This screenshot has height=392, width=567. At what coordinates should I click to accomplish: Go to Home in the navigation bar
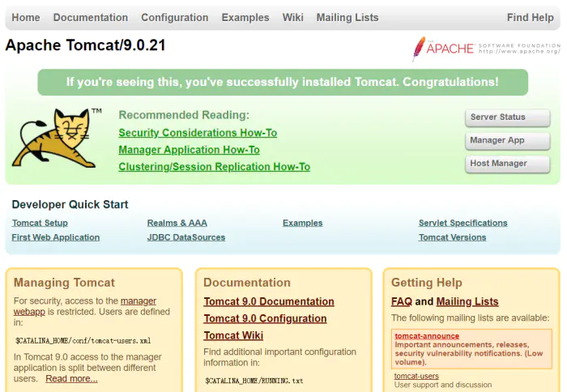tap(26, 17)
